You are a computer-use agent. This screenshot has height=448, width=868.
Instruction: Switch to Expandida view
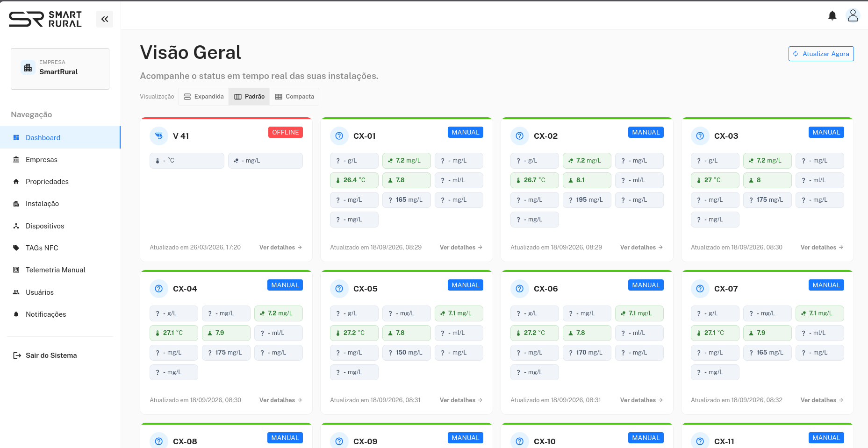pos(204,97)
